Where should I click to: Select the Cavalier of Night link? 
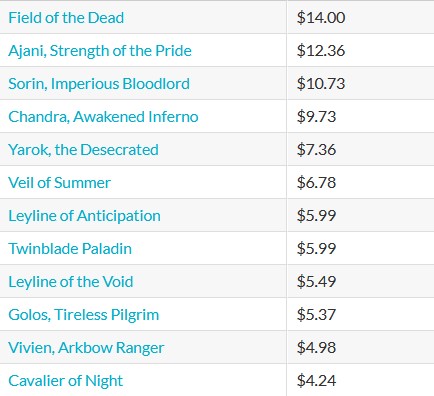[x=66, y=381]
